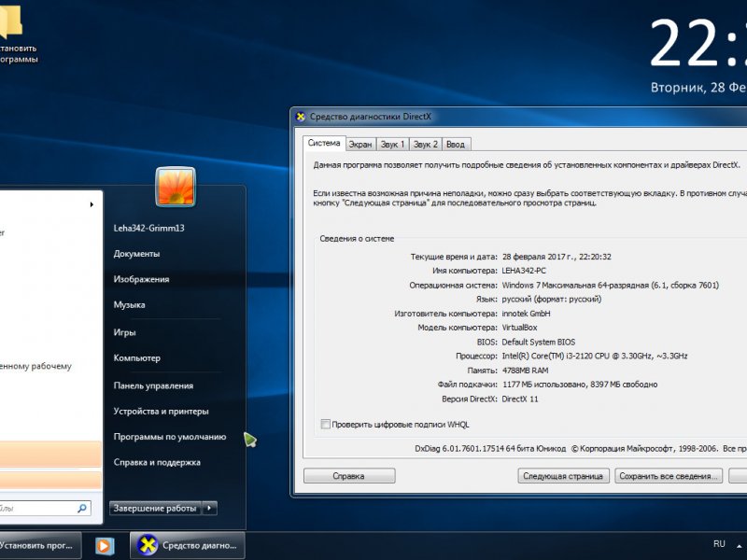
Task: Click the memory value 4788MB RAM
Action: point(525,371)
